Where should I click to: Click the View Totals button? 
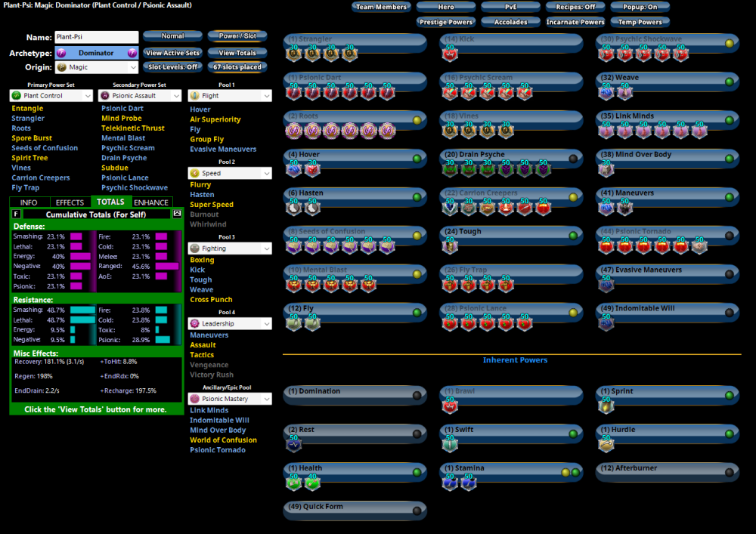pos(237,53)
